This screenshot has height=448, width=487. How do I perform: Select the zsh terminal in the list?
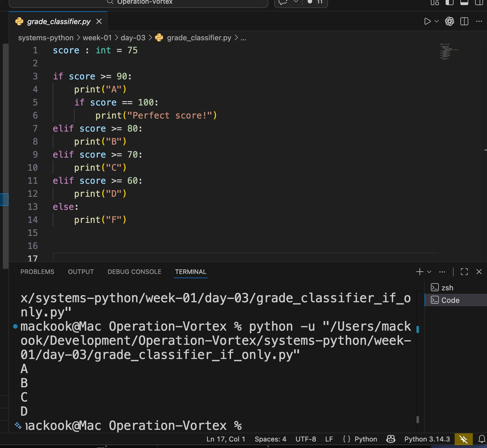(447, 288)
